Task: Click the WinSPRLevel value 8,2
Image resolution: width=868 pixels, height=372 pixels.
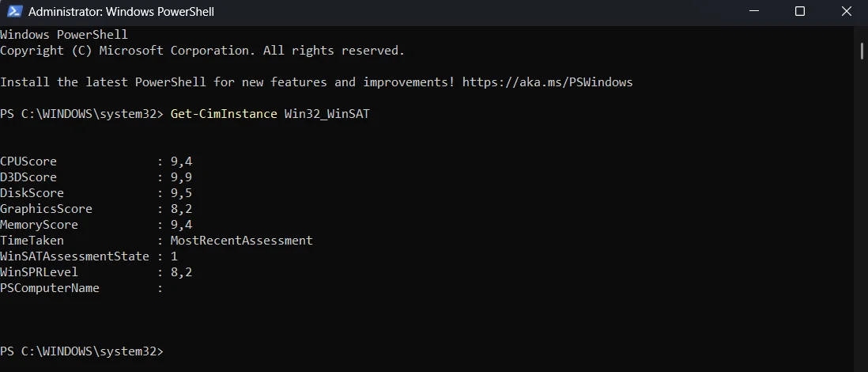Action: pos(182,272)
